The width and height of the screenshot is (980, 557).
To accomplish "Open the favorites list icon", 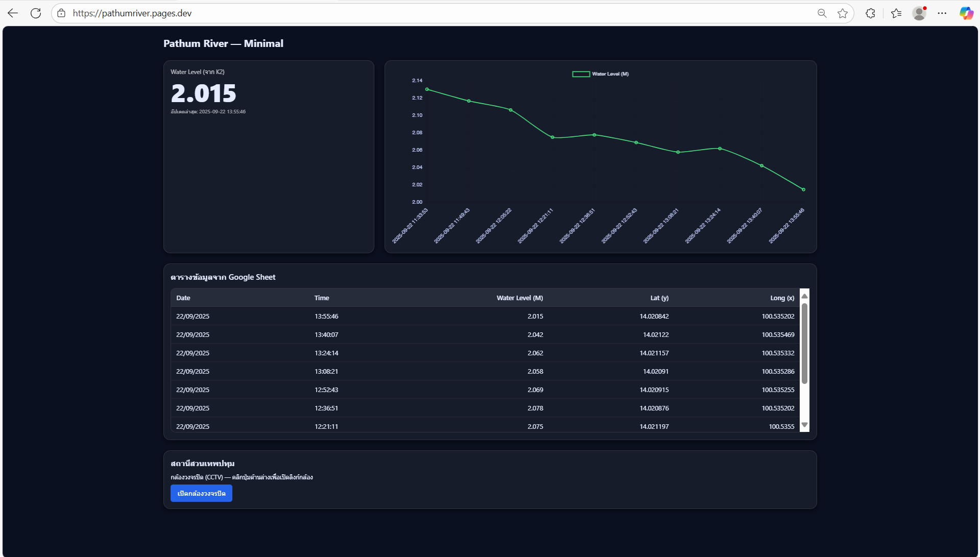I will [x=896, y=13].
